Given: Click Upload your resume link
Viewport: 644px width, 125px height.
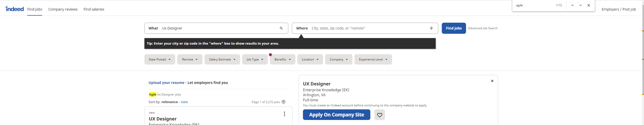Looking at the screenshot, I should pos(166,83).
